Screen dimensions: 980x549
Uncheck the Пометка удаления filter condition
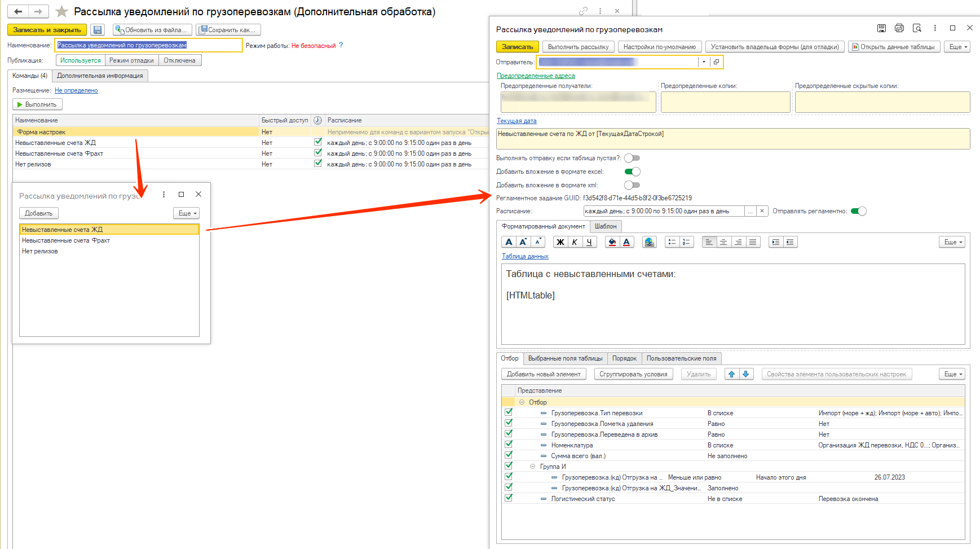pos(509,423)
